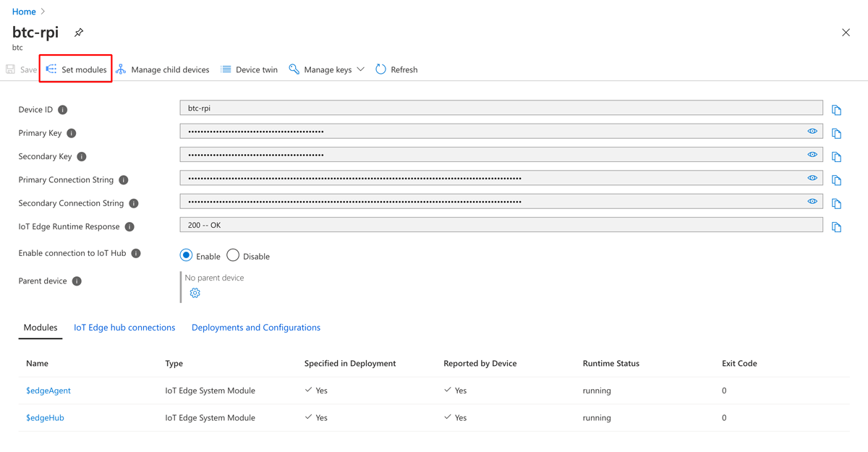The image size is (868, 452).
Task: Open Set modules
Action: click(76, 69)
